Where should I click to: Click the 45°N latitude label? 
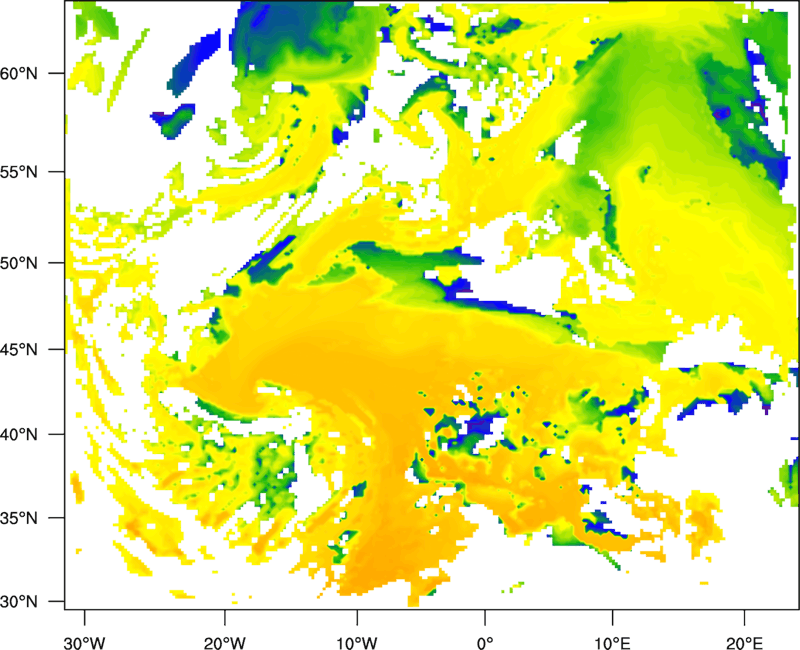pyautogui.click(x=19, y=350)
